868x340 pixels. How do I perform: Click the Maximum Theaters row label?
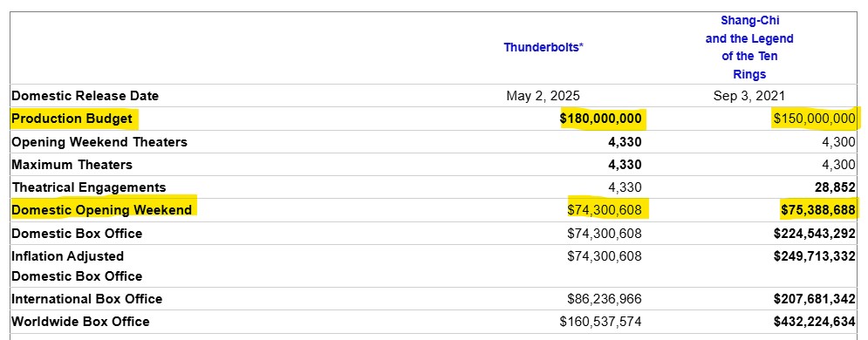[x=72, y=165]
